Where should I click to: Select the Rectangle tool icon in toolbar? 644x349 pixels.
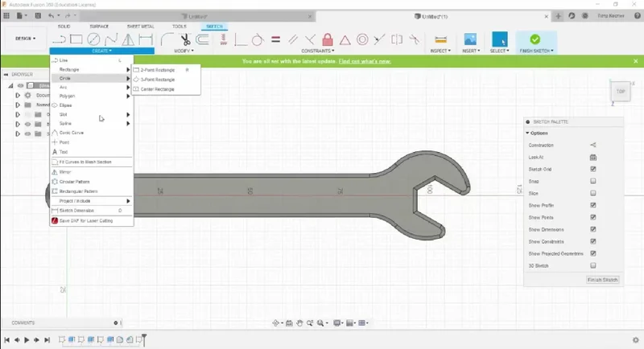(x=76, y=39)
